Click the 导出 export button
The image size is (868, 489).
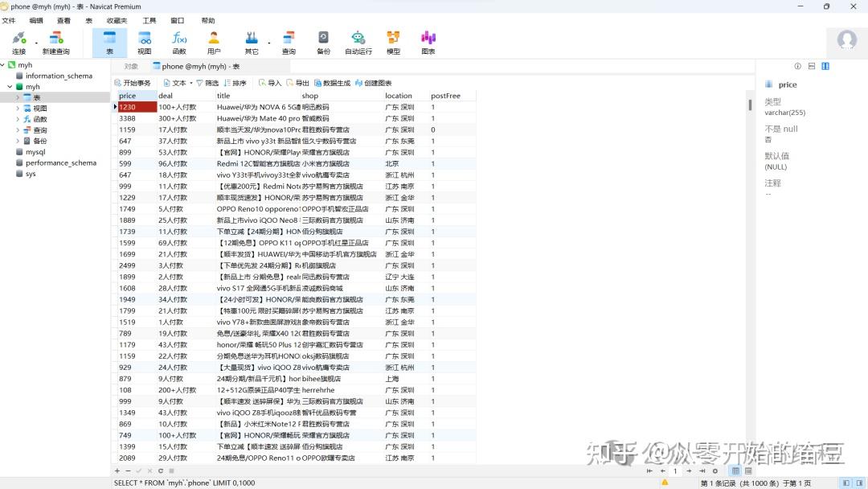[298, 83]
